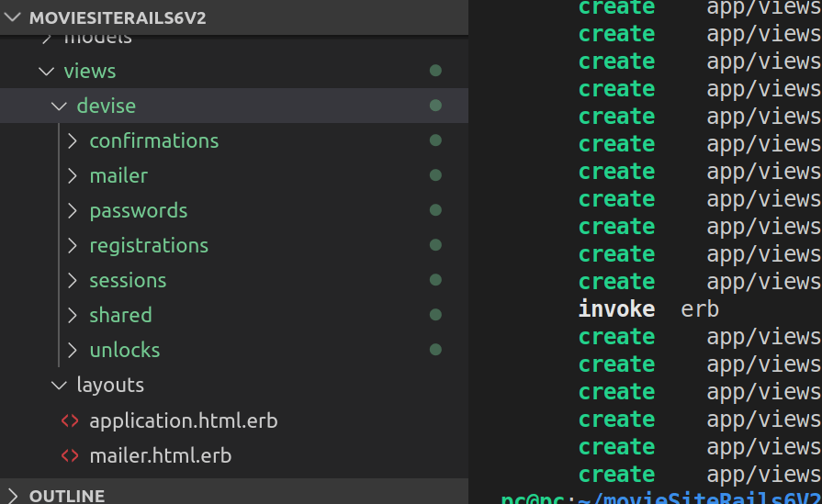This screenshot has width=822, height=504.
Task: Expand the passwords folder chevron
Action: (73, 210)
